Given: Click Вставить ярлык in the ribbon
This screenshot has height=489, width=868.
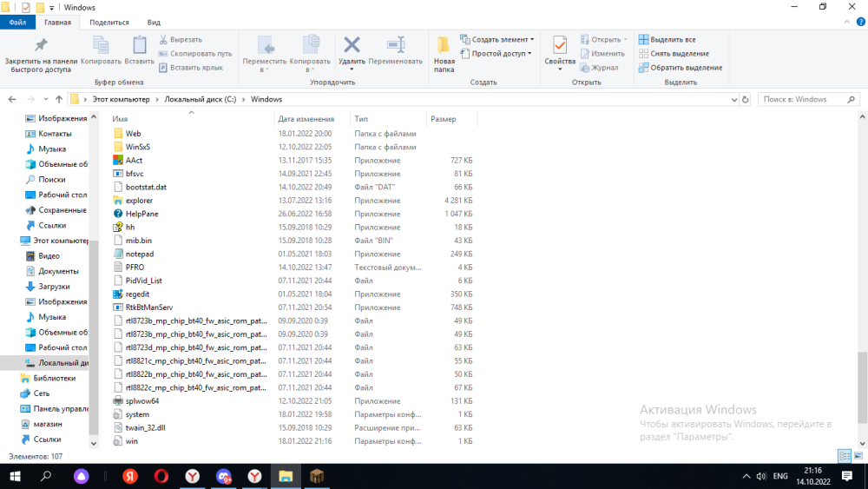Looking at the screenshot, I should (191, 68).
